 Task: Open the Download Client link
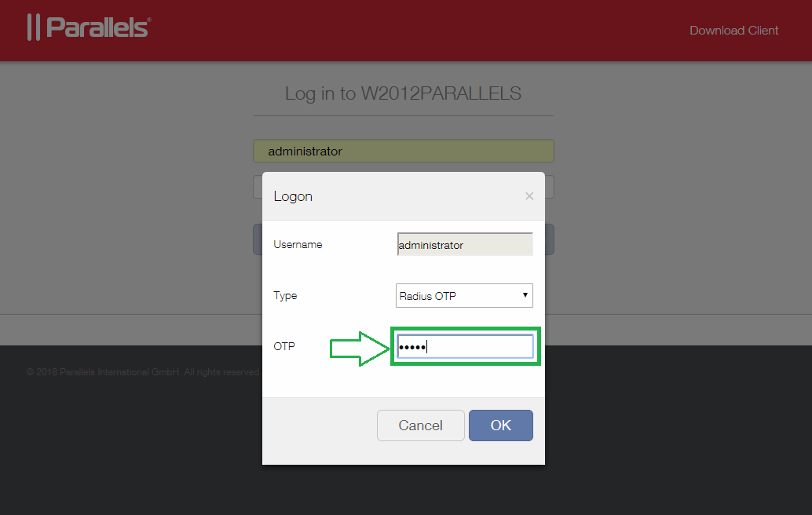(733, 31)
